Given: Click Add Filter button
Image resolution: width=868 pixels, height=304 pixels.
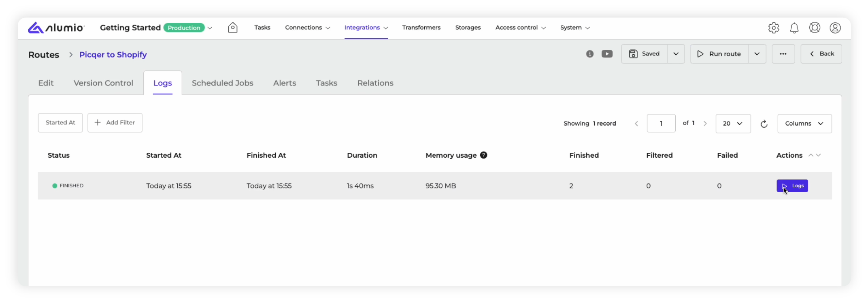Looking at the screenshot, I should [x=115, y=123].
